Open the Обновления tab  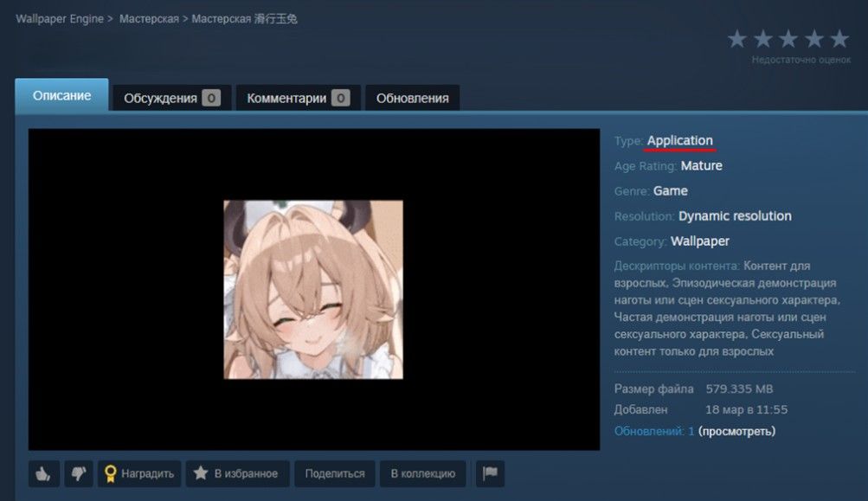point(413,98)
